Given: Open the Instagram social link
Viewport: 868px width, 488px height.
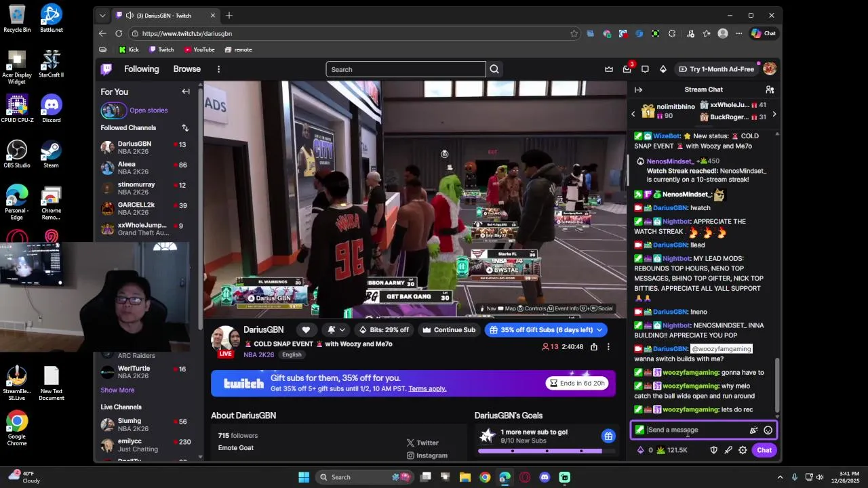Looking at the screenshot, I should coord(427,455).
